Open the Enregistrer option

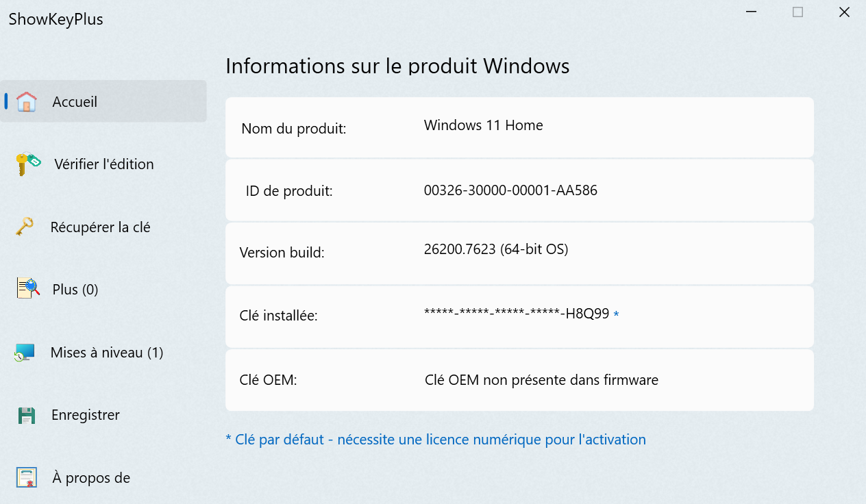click(x=85, y=415)
